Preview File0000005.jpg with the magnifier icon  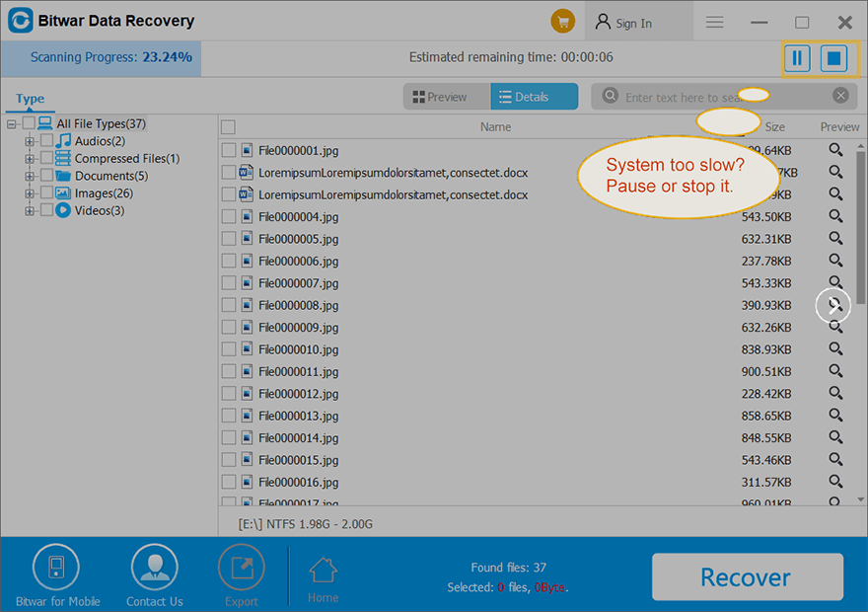tap(835, 238)
